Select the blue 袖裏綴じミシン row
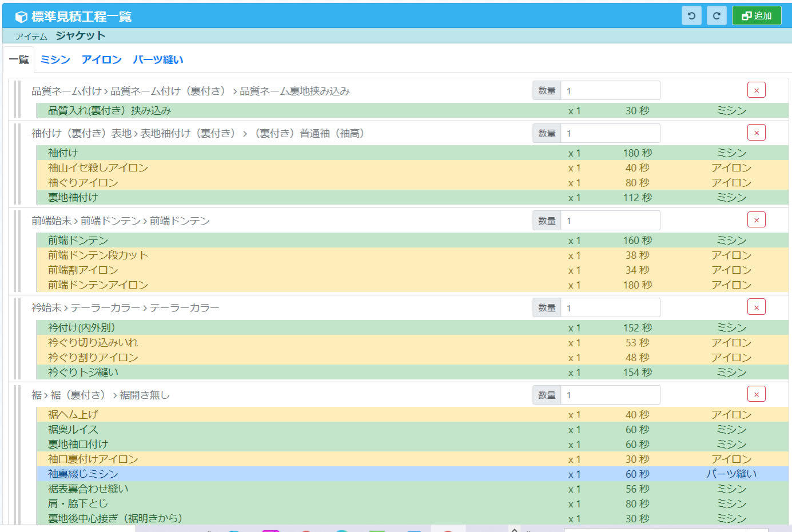 tap(83, 474)
